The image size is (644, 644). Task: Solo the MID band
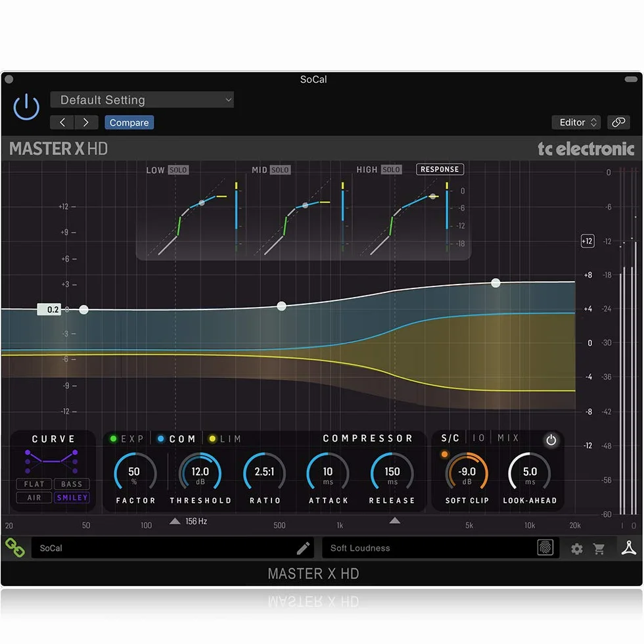coord(280,170)
